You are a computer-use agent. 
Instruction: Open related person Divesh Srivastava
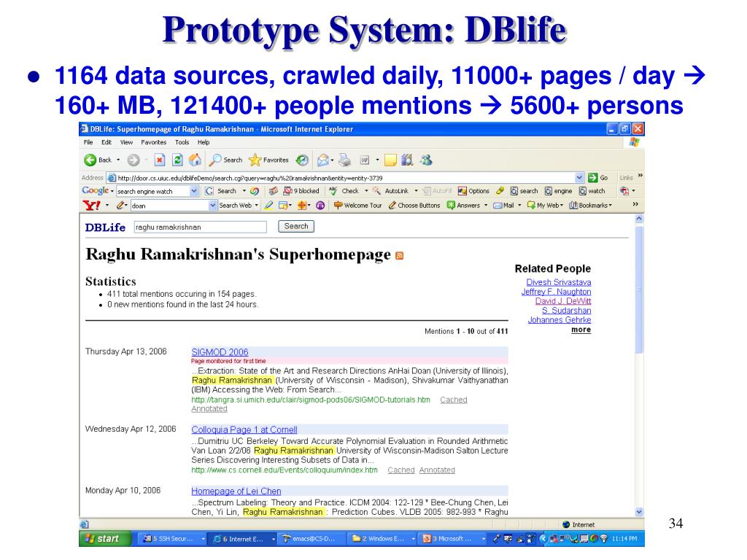pyautogui.click(x=558, y=282)
